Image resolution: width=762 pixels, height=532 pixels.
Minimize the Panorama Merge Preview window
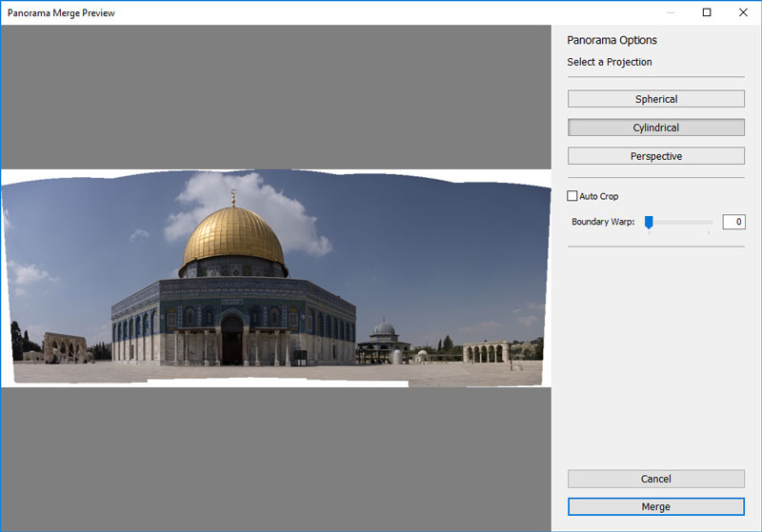pos(671,12)
